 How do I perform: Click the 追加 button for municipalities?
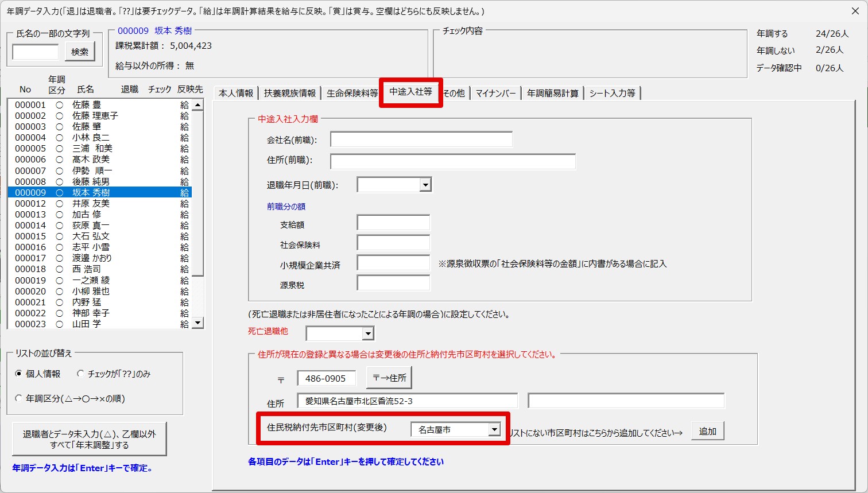707,431
